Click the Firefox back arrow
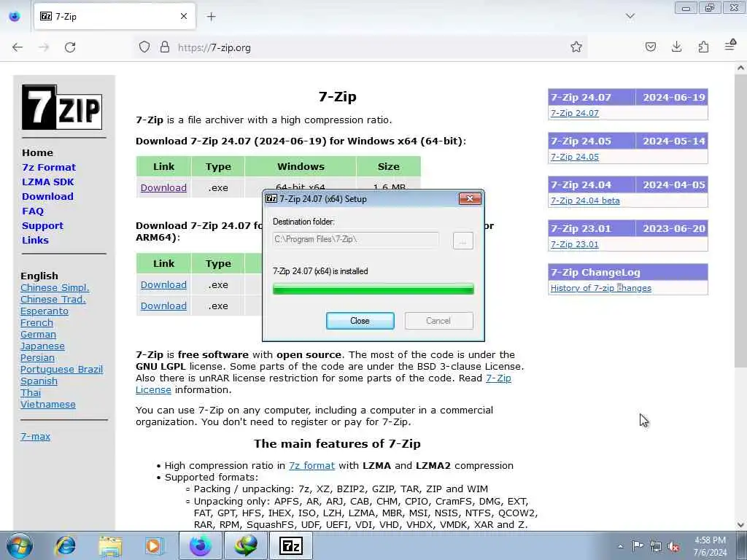Image resolution: width=747 pixels, height=560 pixels. [x=18, y=47]
